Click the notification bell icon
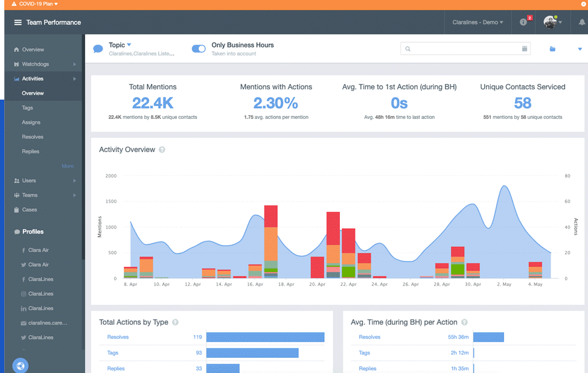 pos(581,22)
